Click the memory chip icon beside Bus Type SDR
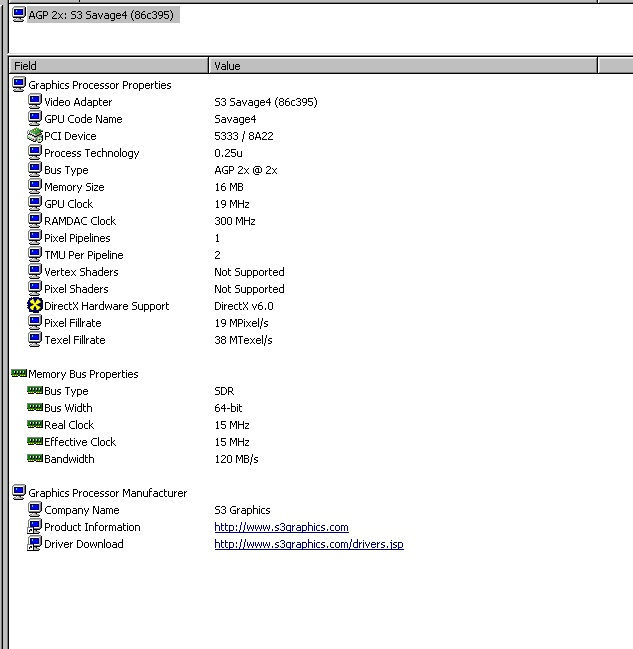633x649 pixels. click(x=35, y=390)
